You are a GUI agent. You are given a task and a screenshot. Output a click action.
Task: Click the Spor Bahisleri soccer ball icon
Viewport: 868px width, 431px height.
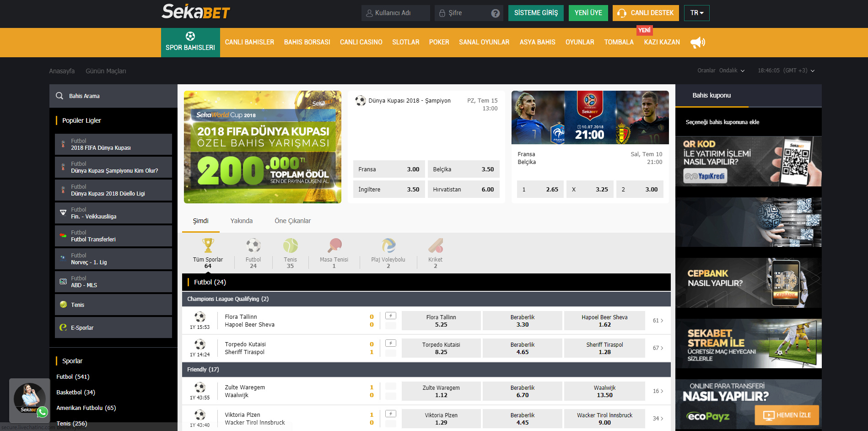(x=190, y=36)
